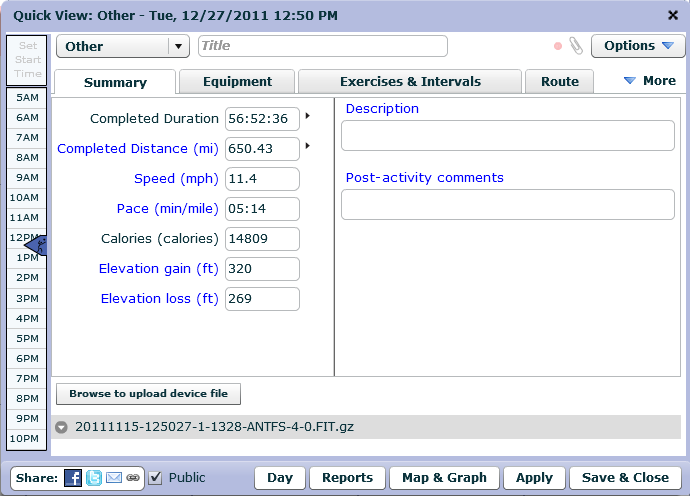Click the Speed (mph) label link
The height and width of the screenshot is (496, 690).
coord(176,179)
